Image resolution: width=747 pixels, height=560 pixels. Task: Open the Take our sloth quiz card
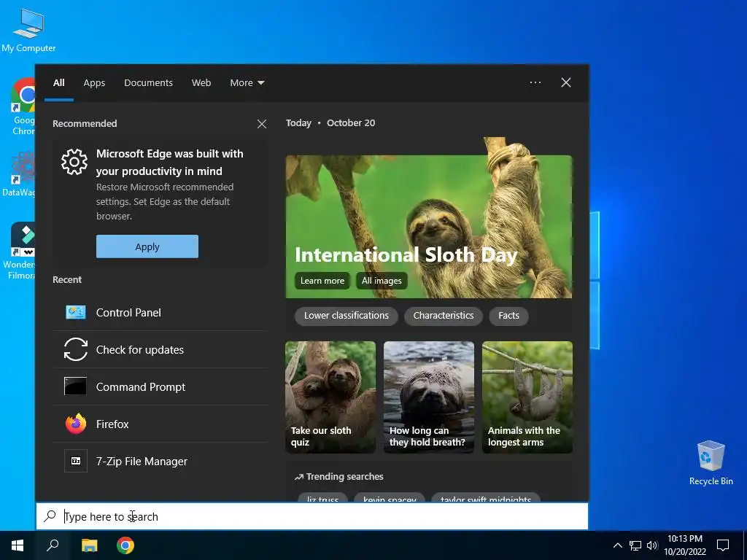point(330,397)
